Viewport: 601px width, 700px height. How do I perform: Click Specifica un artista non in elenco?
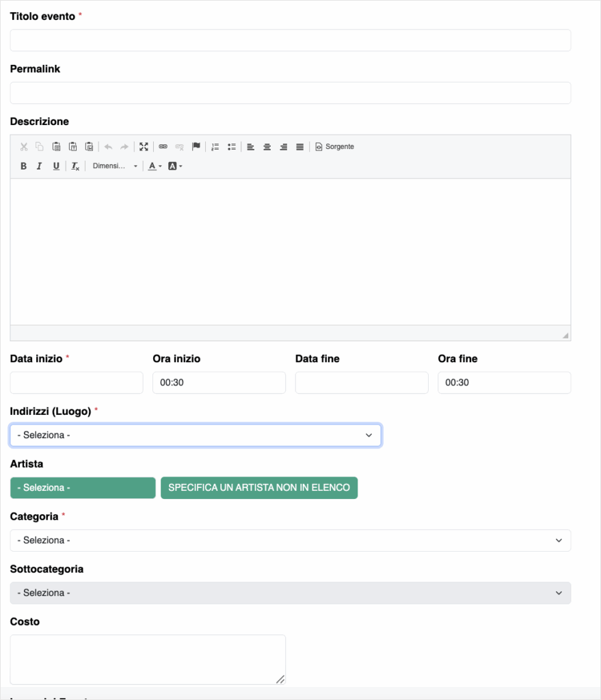coord(259,488)
